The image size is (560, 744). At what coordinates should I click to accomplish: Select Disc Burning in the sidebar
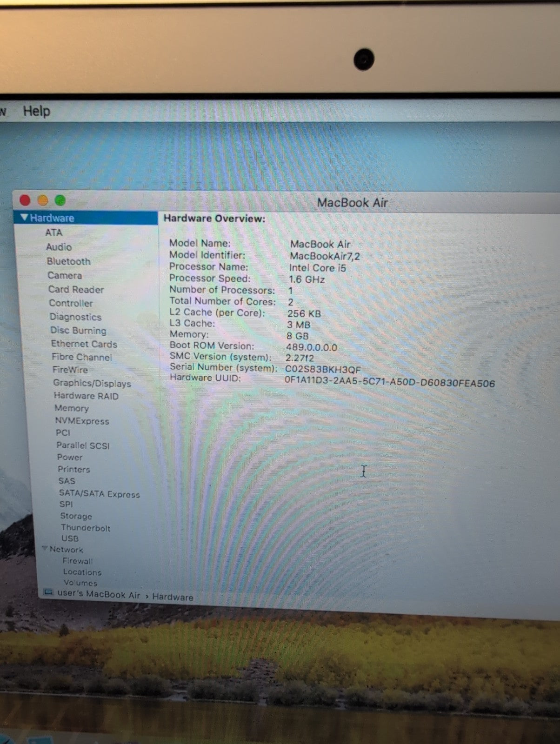coord(78,331)
